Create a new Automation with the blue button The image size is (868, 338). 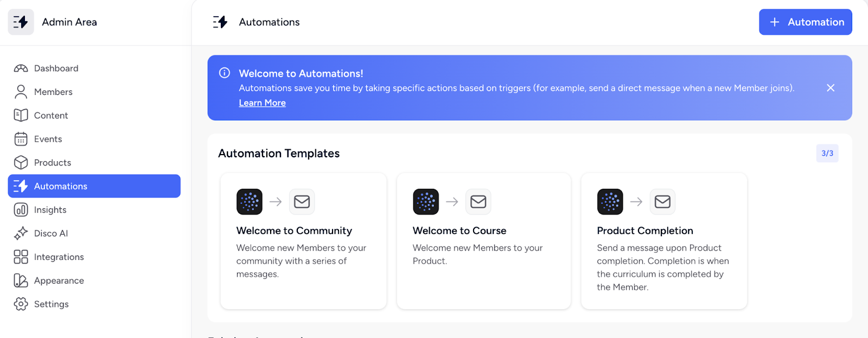pos(805,22)
